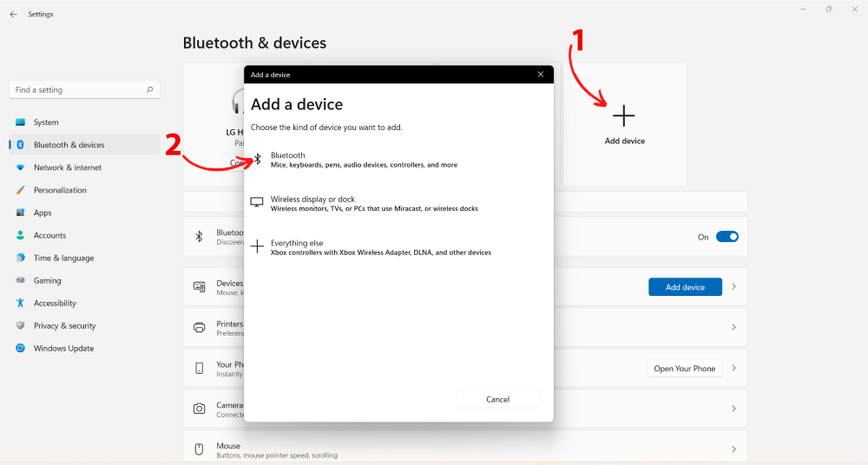
Task: Click the Privacy shield icon
Action: (x=21, y=325)
